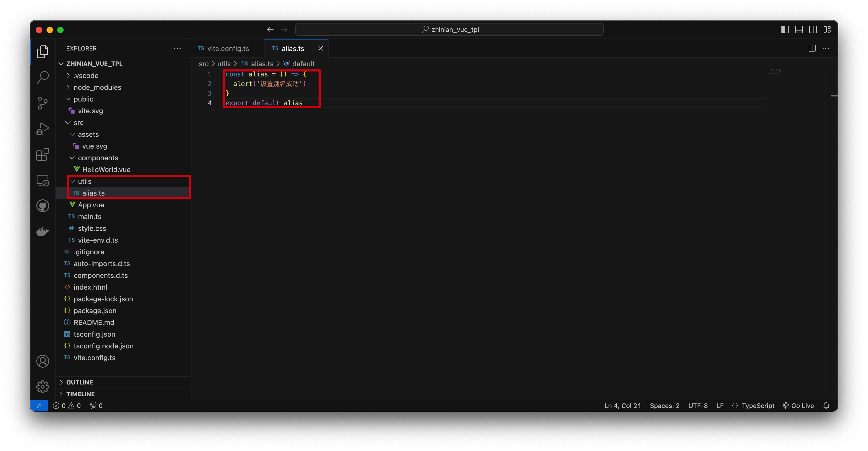The image size is (868, 451).
Task: Open index.html file
Action: [x=123, y=287]
